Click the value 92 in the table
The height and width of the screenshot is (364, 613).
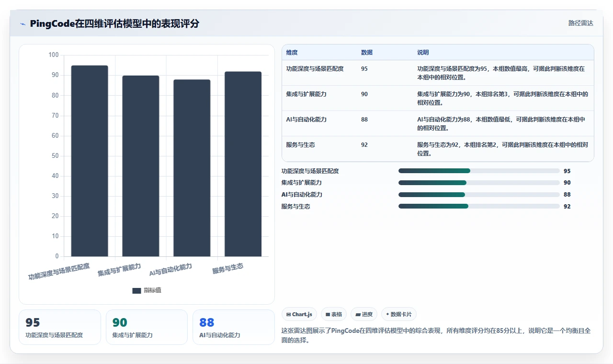[x=364, y=145]
